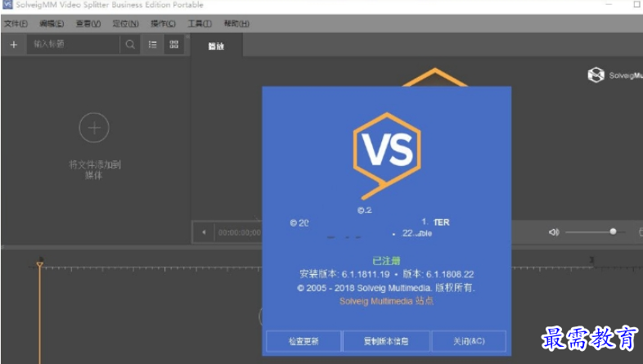The width and height of the screenshot is (643, 364).
Task: Click the orange timeline playhead marker
Action: click(x=40, y=263)
